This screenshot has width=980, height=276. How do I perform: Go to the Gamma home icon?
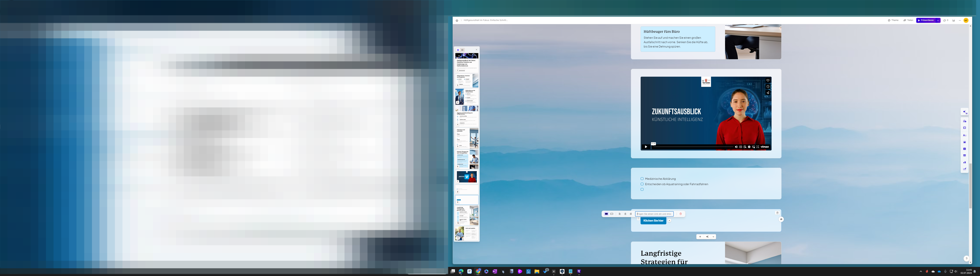tap(457, 21)
